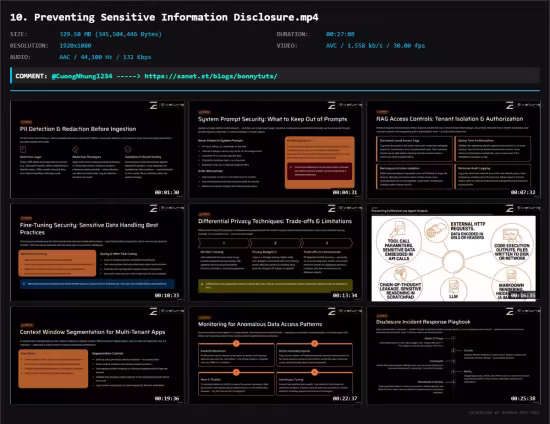Click timestamp 00:07:32 on third thumbnail
550x424 pixels.
click(523, 192)
